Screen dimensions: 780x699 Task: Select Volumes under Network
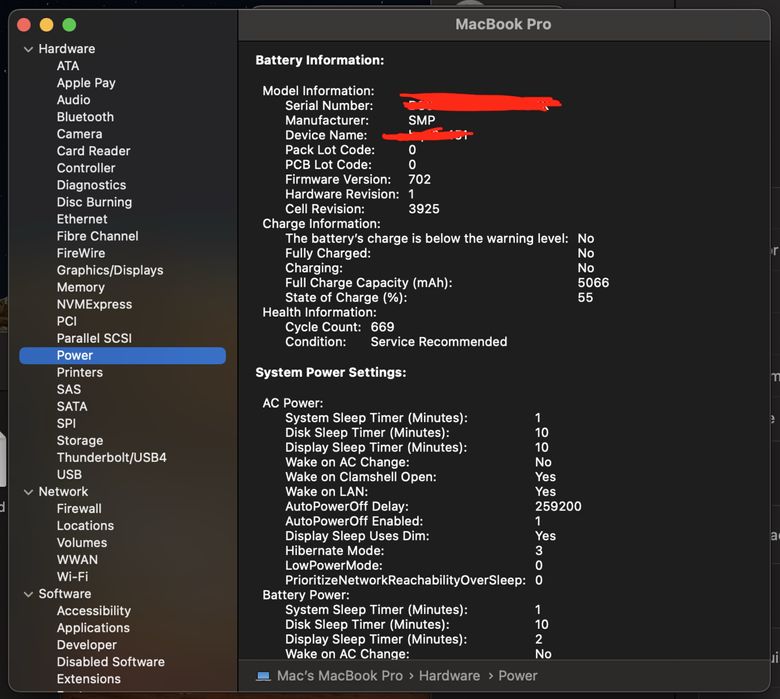[x=82, y=543]
